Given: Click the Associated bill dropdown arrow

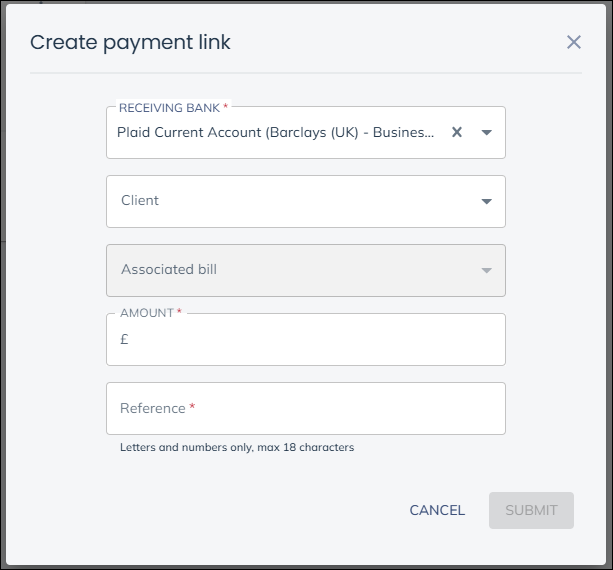Looking at the screenshot, I should [487, 270].
